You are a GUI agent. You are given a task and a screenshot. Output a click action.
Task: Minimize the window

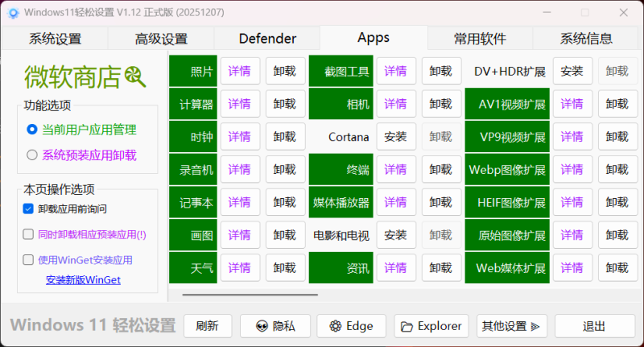547,13
